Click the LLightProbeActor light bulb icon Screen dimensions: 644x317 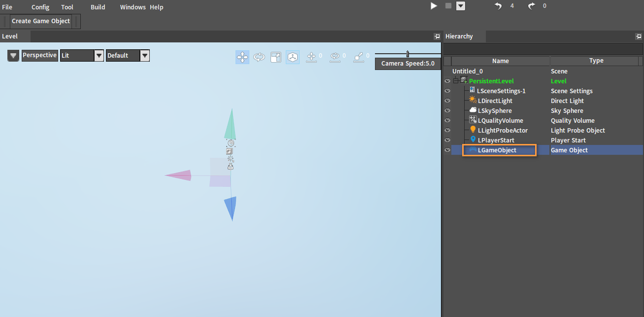(473, 130)
